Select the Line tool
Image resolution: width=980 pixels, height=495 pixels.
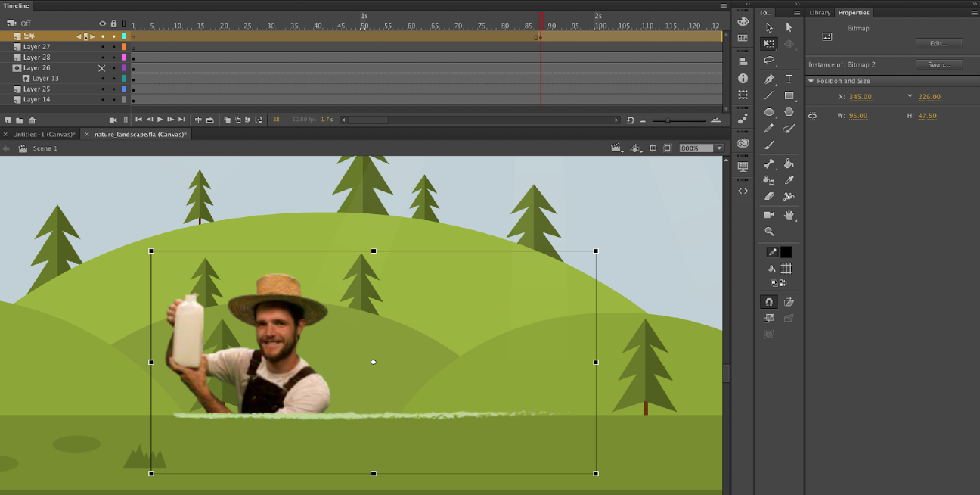pos(769,95)
